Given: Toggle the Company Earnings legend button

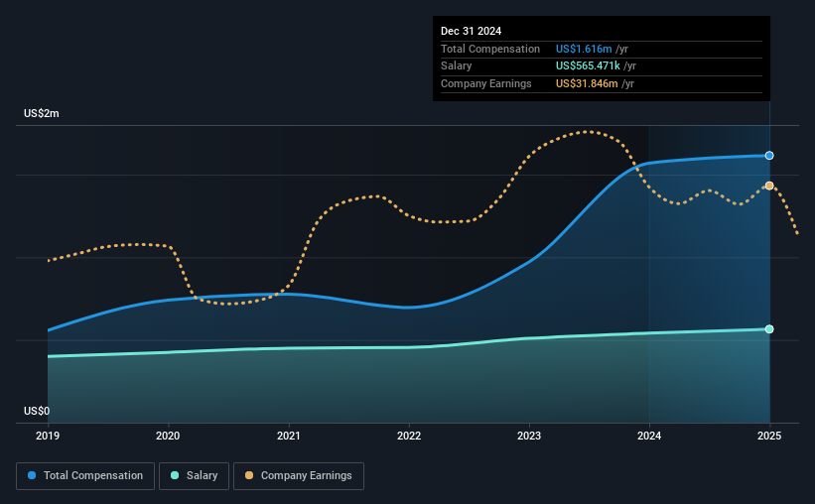Looking at the screenshot, I should tap(299, 476).
